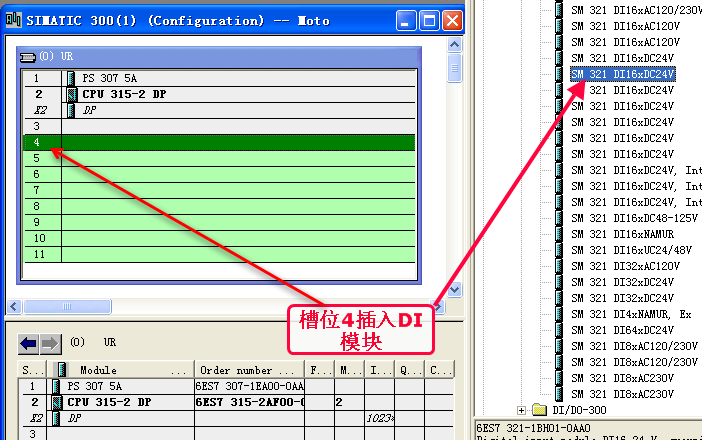Click module icon beside DI32xAC120V
This screenshot has height=440, width=702.
(558, 266)
